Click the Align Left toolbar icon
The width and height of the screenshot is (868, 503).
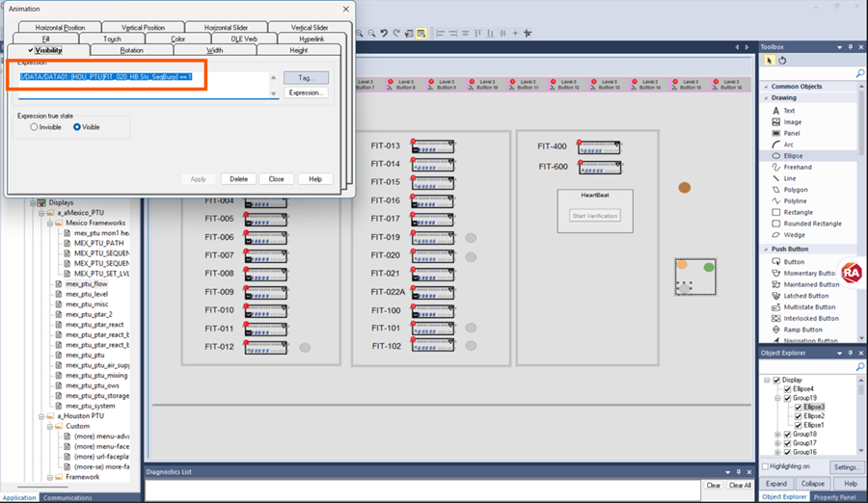click(441, 34)
